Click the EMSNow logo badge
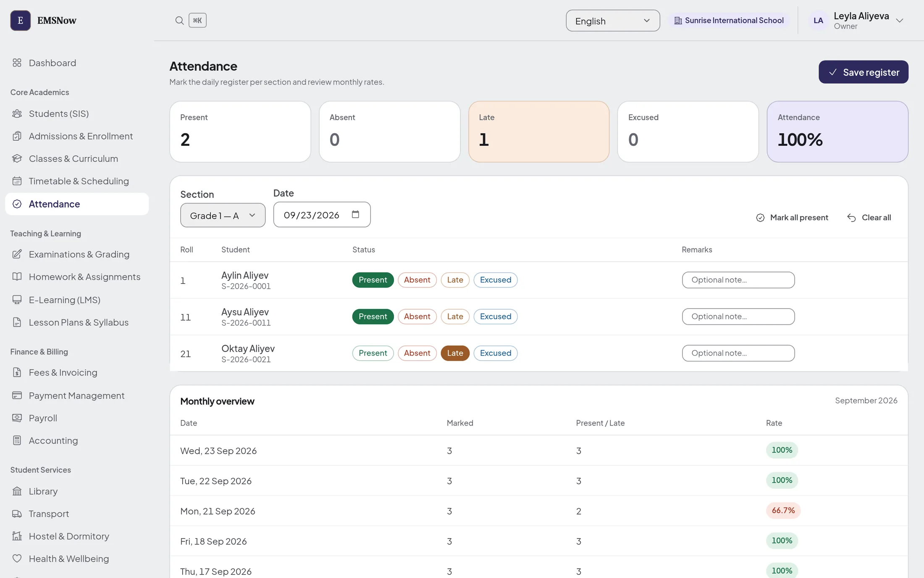The height and width of the screenshot is (578, 924). tap(20, 20)
